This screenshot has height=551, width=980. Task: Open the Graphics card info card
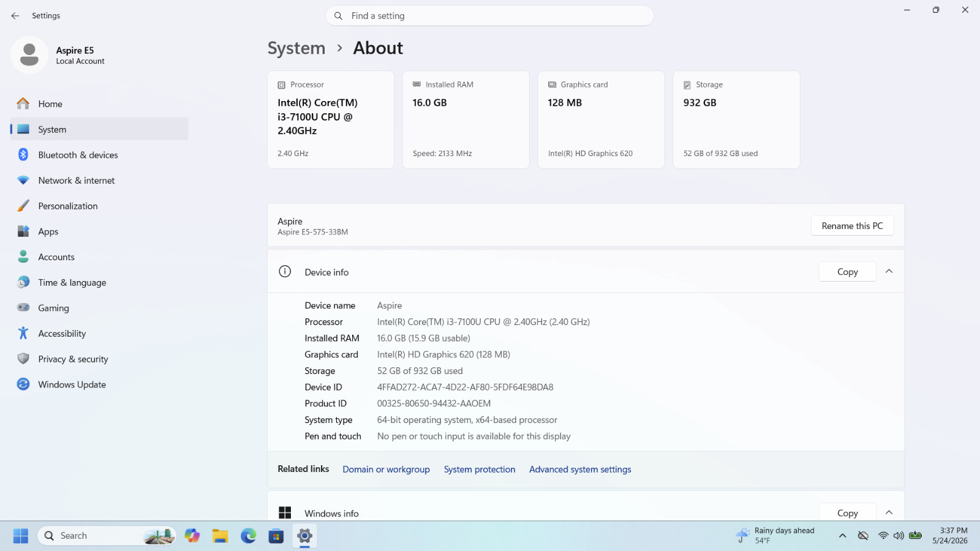[x=601, y=119]
